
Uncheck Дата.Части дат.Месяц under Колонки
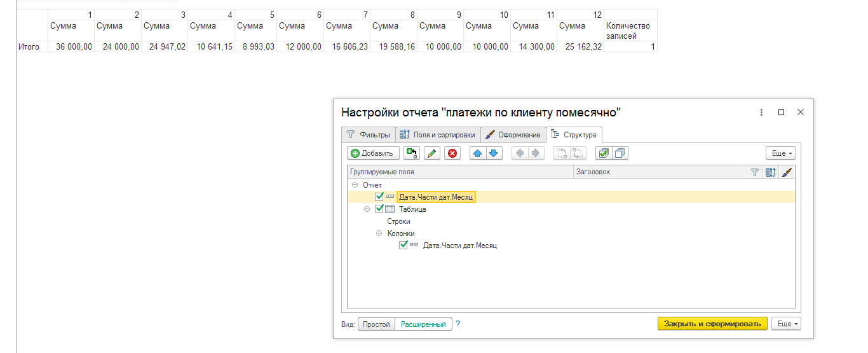point(403,245)
